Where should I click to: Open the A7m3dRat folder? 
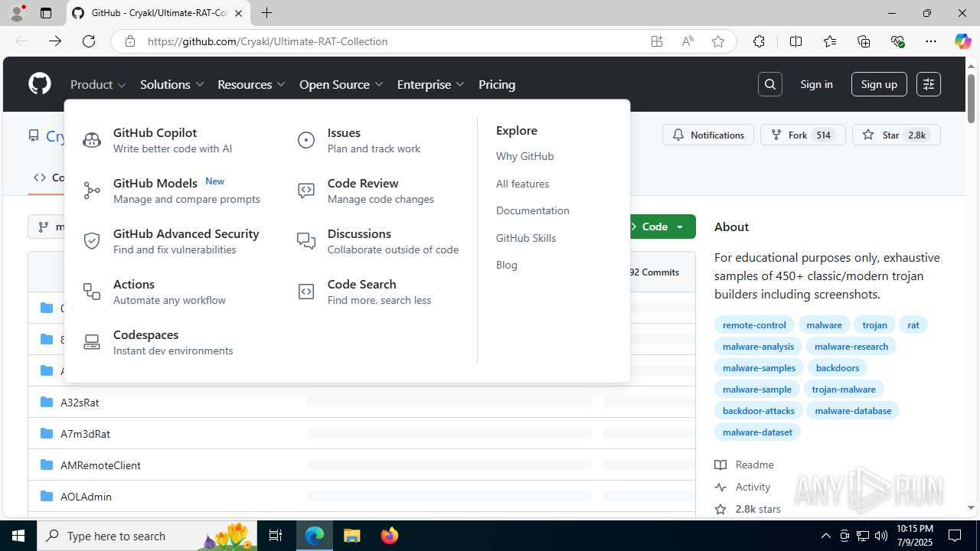[x=85, y=433]
